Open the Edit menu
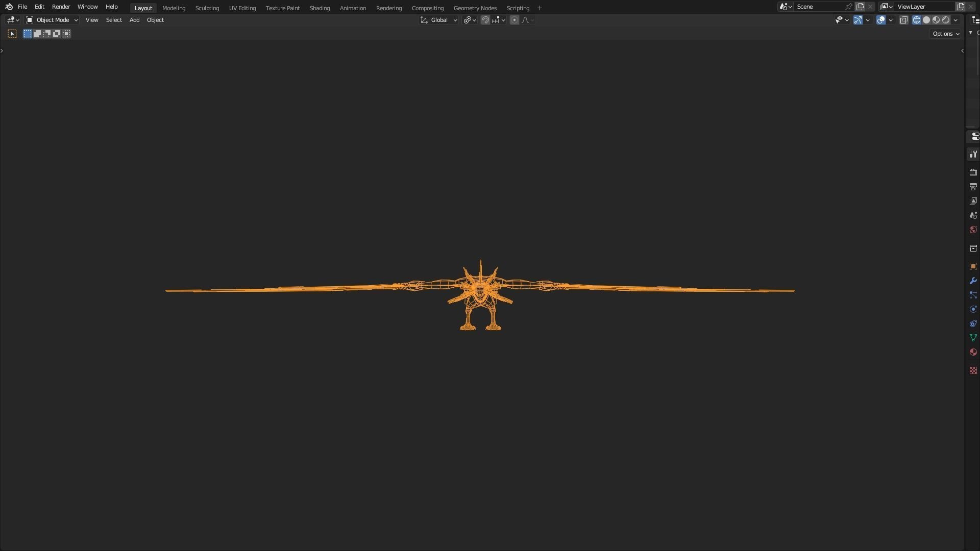This screenshot has width=980, height=551. tap(39, 7)
